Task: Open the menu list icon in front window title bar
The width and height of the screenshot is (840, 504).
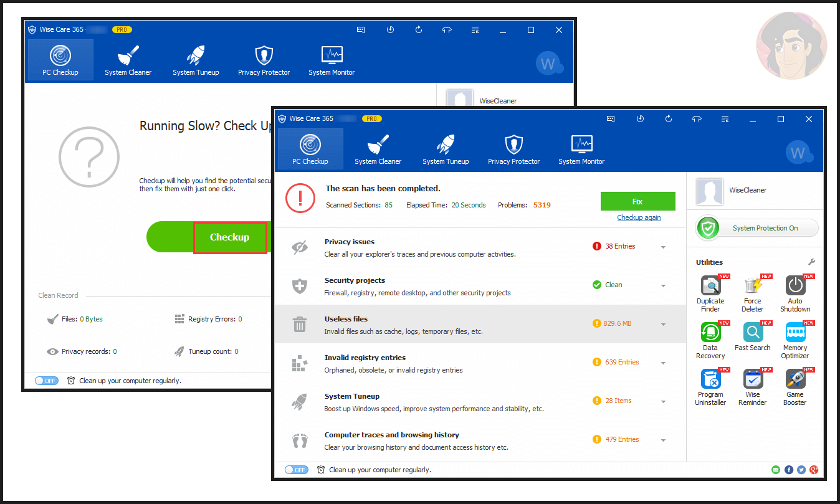Action: (x=725, y=118)
